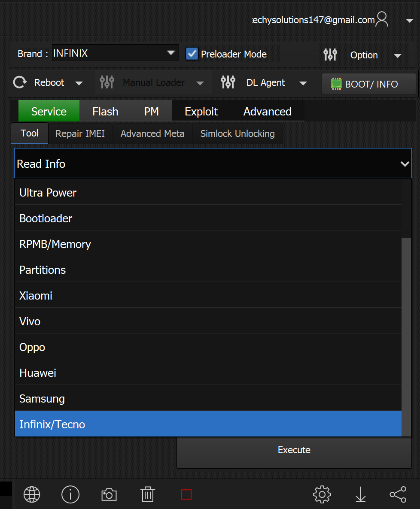Switch to the Flash tab
The height and width of the screenshot is (509, 420).
(105, 111)
